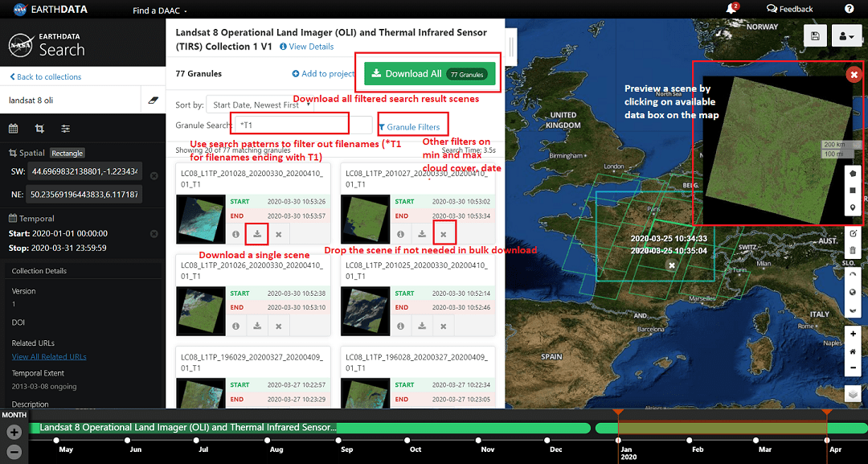Switch the map to geographic projection

coord(853,292)
